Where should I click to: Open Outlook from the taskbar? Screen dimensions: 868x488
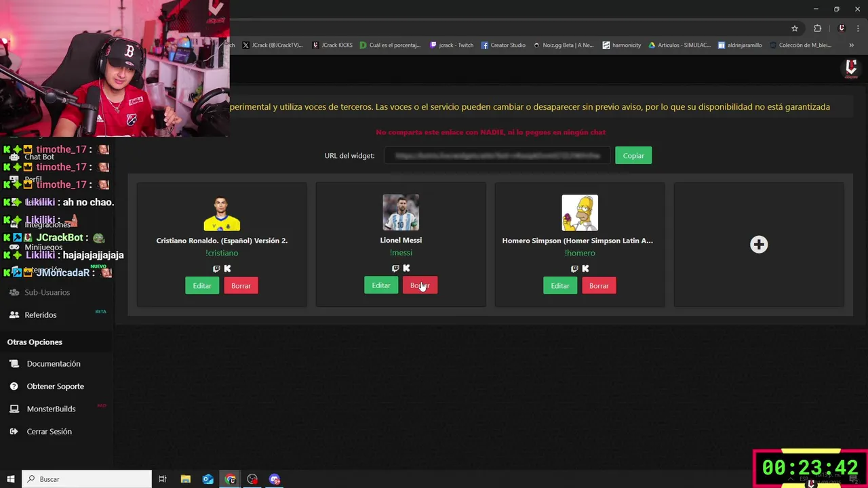click(208, 479)
